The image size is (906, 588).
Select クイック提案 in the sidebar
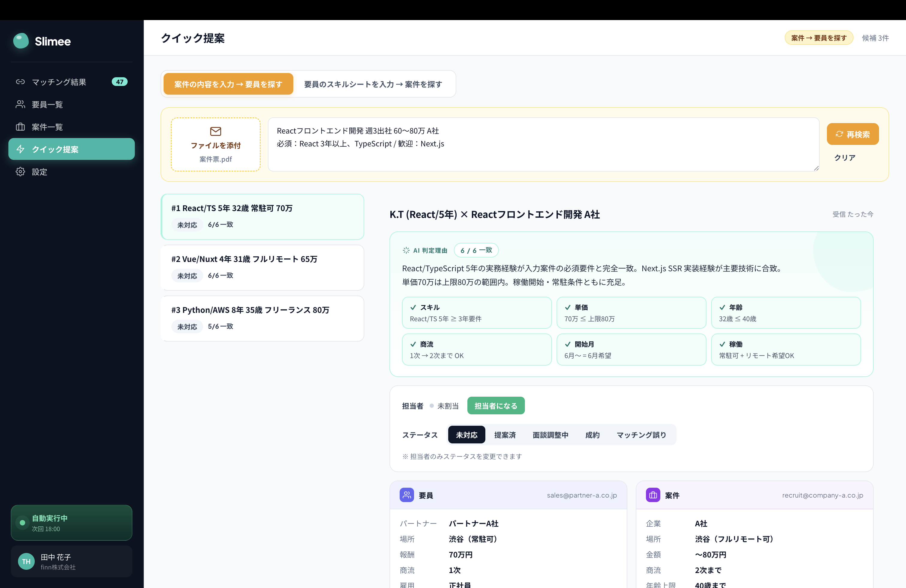[72, 149]
